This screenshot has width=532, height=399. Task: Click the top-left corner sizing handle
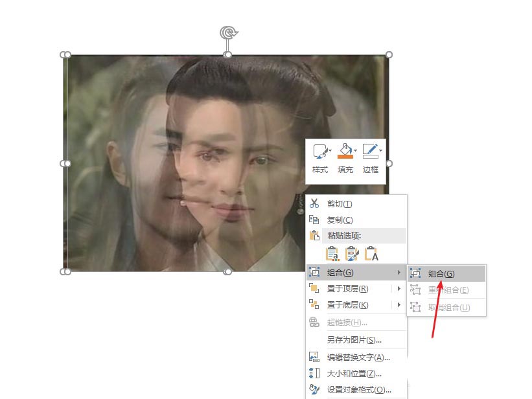[x=65, y=54]
